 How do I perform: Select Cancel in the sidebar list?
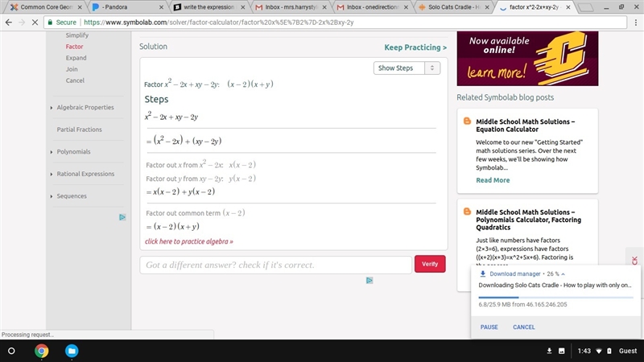pos(75,80)
